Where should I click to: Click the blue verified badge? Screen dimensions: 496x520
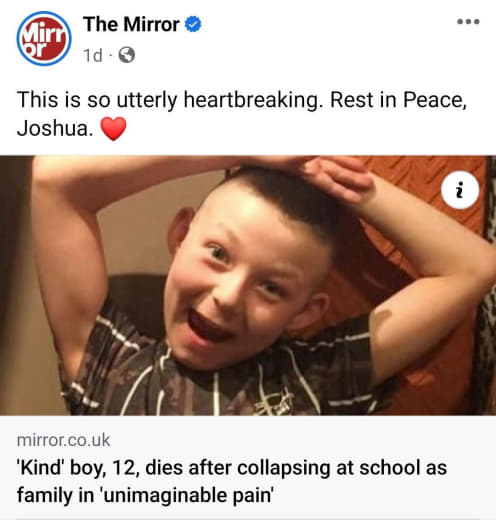[193, 24]
